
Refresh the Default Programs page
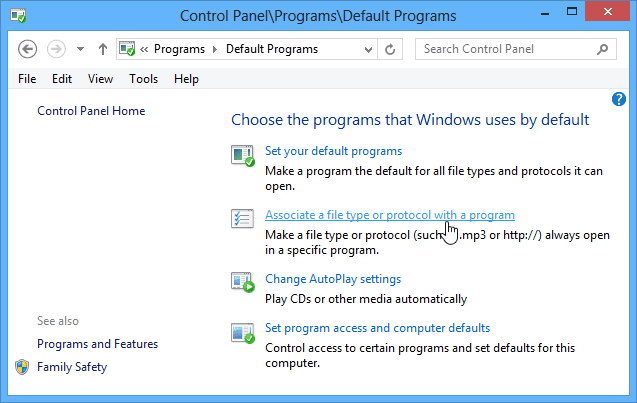click(390, 50)
